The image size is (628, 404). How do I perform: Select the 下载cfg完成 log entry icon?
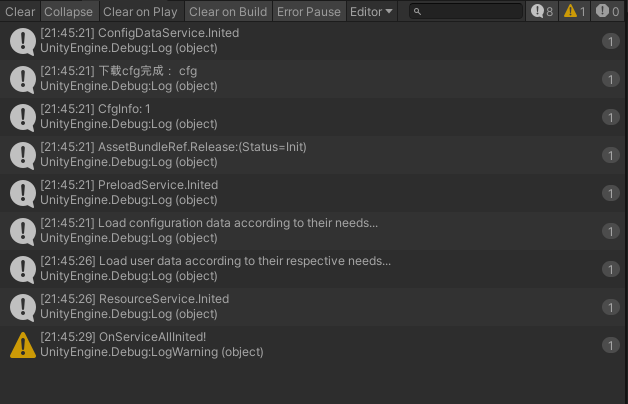pos(23,79)
